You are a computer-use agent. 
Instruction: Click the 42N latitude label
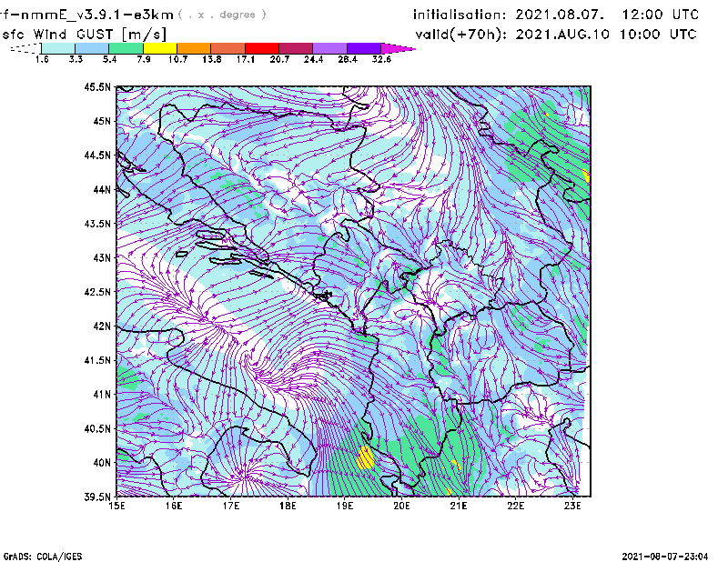tap(102, 326)
